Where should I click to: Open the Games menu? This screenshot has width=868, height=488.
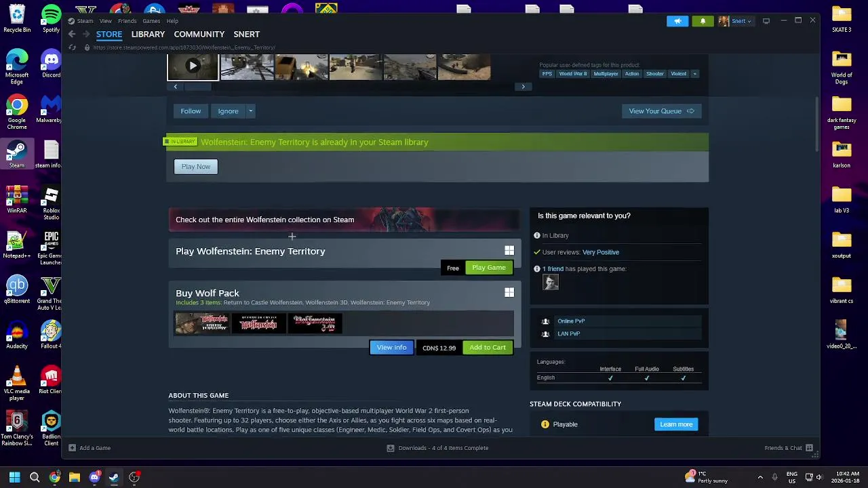(151, 21)
